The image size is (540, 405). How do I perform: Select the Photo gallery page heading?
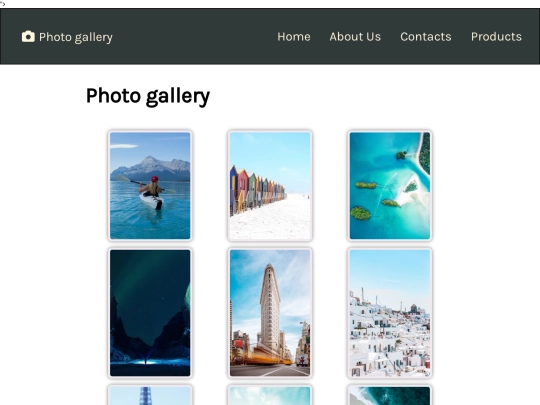point(148,96)
